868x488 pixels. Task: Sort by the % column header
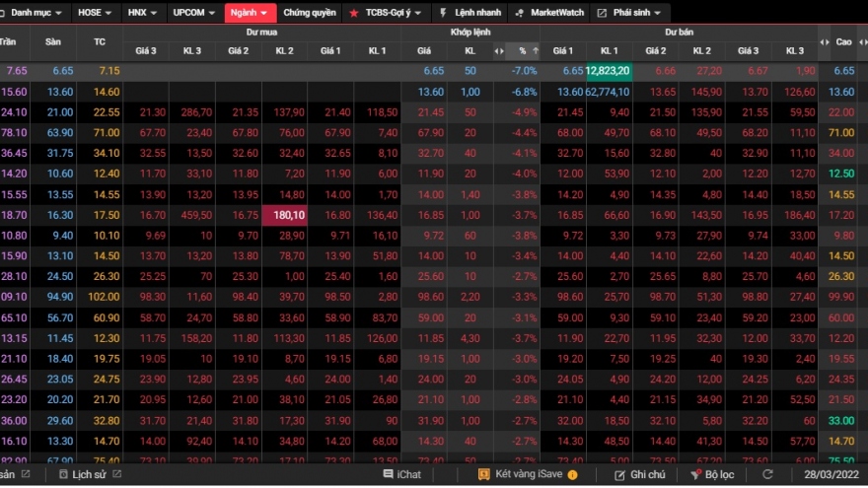coord(523,49)
